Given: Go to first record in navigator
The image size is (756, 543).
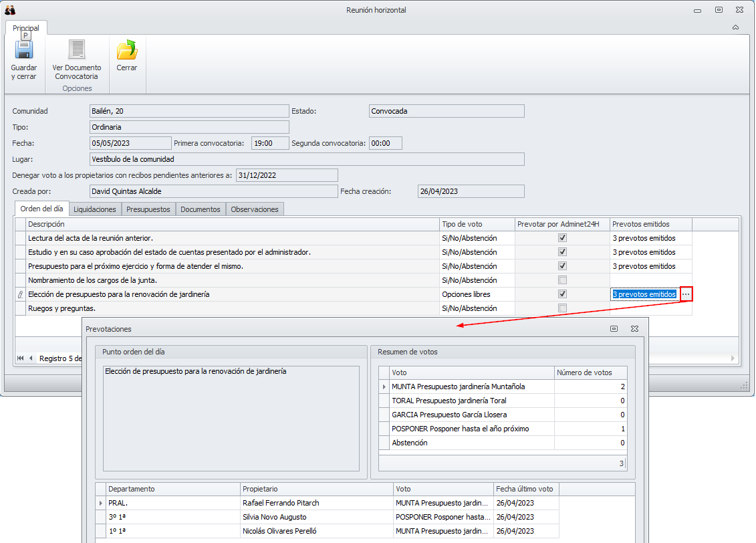Looking at the screenshot, I should click(x=21, y=358).
